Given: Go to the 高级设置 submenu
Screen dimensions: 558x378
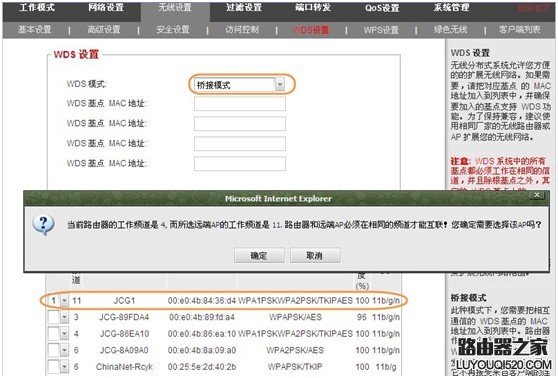Looking at the screenshot, I should [x=104, y=30].
